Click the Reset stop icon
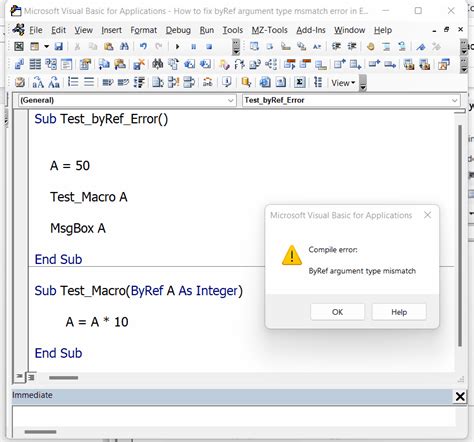This screenshot has width=474, height=442. coord(209,46)
